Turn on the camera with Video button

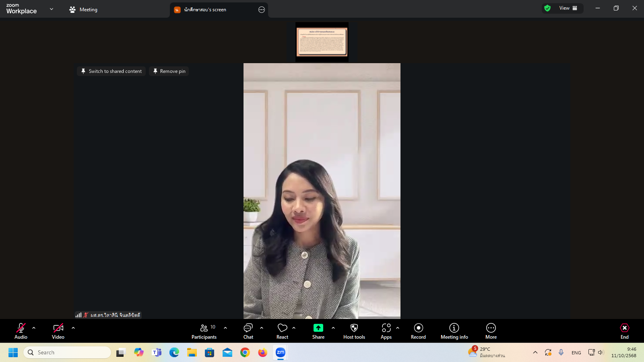pyautogui.click(x=58, y=331)
